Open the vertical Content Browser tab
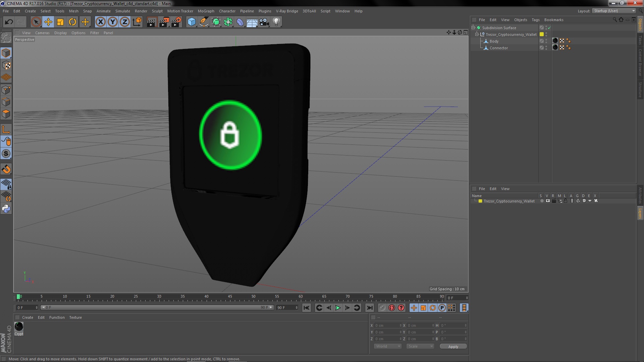 [640, 62]
